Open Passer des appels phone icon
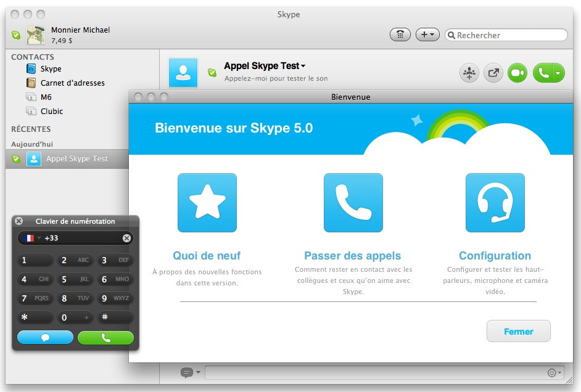The image size is (581, 392). (353, 203)
